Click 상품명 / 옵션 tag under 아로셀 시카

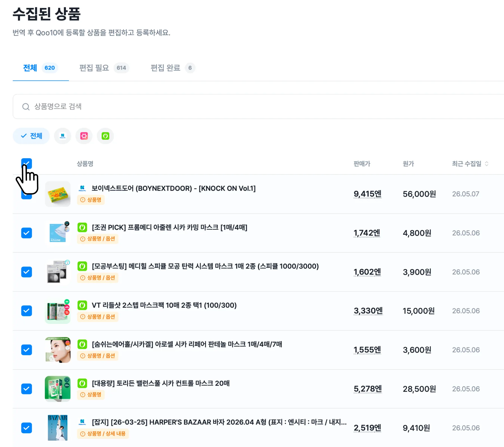98,356
